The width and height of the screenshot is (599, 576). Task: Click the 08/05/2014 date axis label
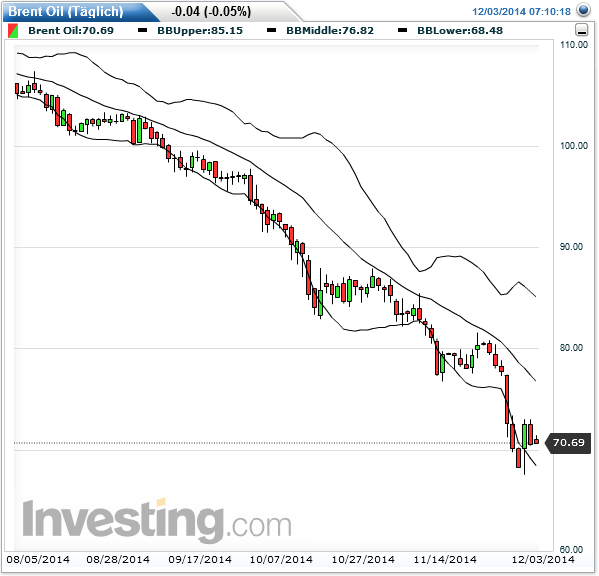pos(38,560)
